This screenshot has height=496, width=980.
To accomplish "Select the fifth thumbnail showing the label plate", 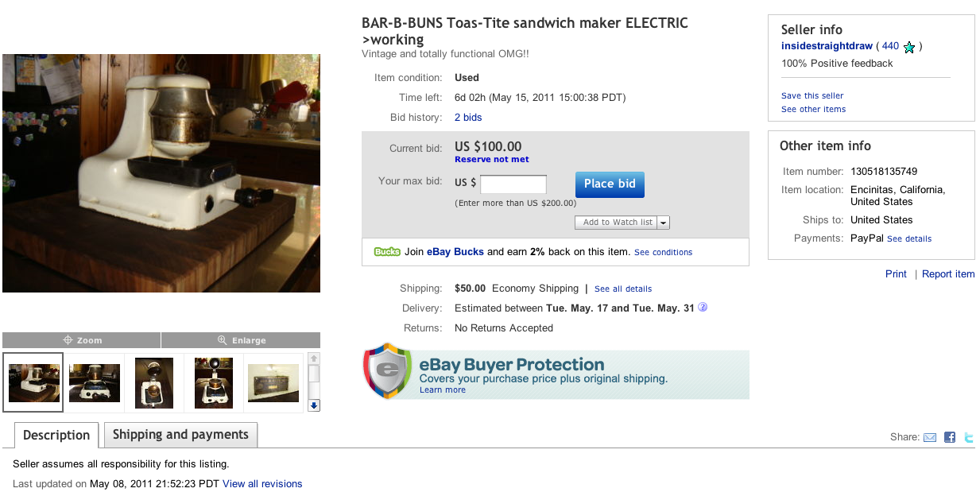I will [x=273, y=383].
